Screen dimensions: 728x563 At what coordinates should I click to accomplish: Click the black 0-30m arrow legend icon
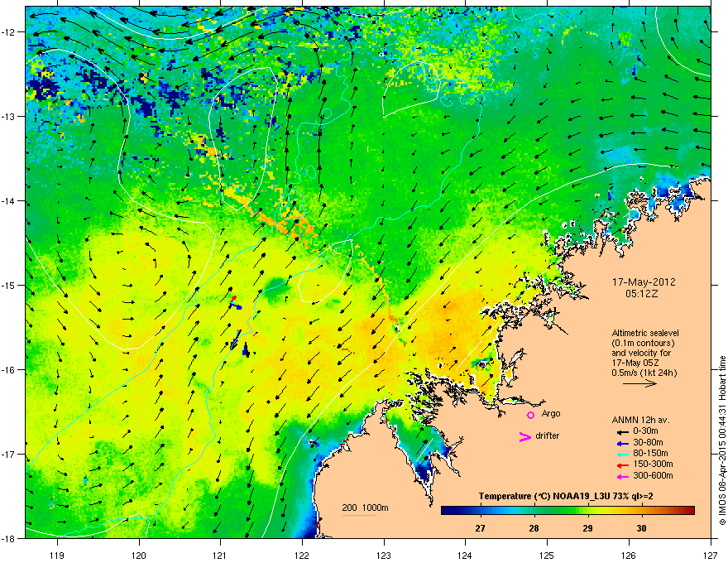[x=622, y=431]
